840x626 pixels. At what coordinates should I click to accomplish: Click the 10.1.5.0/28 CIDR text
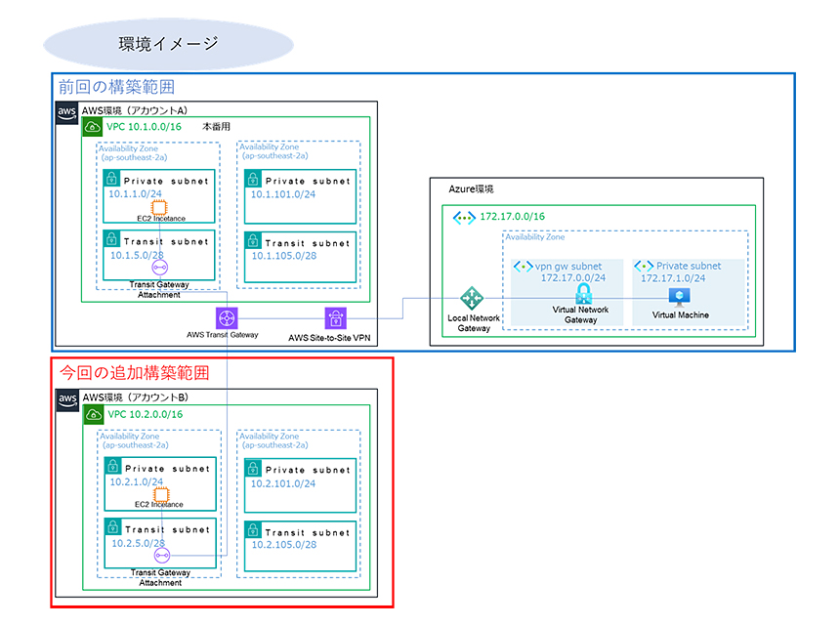click(x=137, y=256)
